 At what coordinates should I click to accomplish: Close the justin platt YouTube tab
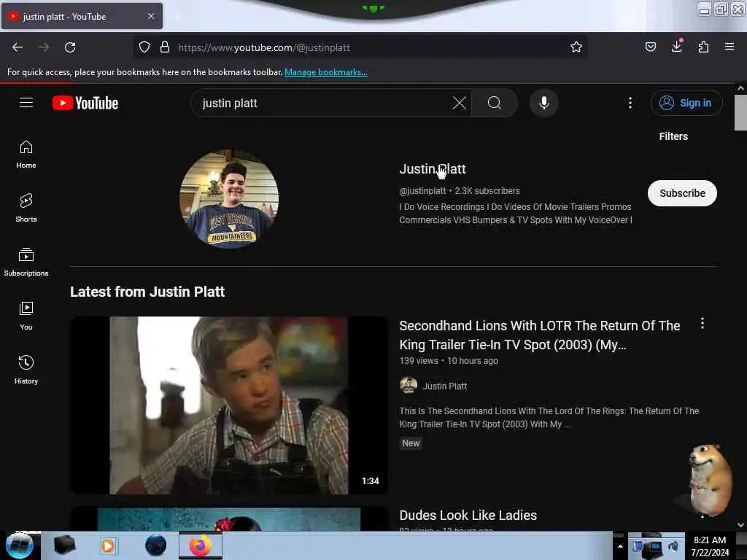[x=151, y=16]
